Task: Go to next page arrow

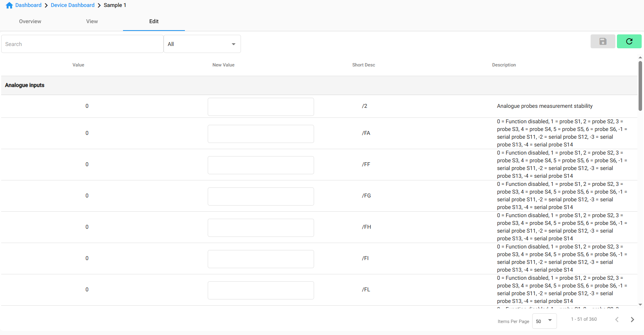Action: coord(632,320)
